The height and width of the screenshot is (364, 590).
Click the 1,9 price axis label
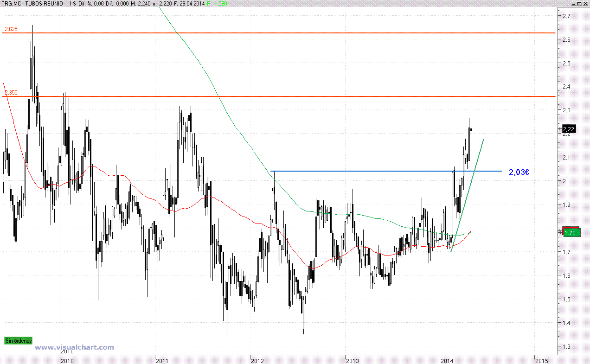pyautogui.click(x=566, y=205)
